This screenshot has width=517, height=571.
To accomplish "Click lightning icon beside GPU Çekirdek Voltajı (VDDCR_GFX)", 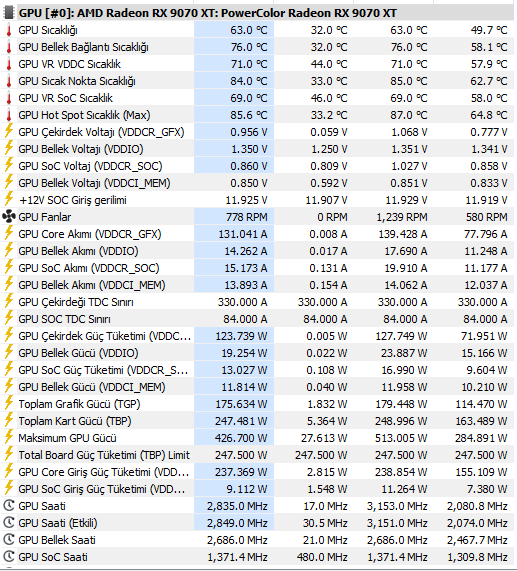I will tap(9, 131).
